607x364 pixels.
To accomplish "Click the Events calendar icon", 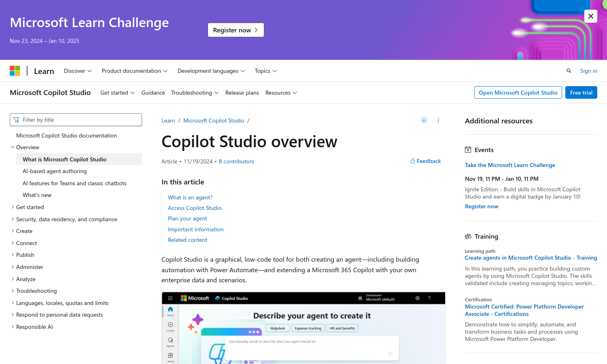I will tap(468, 150).
